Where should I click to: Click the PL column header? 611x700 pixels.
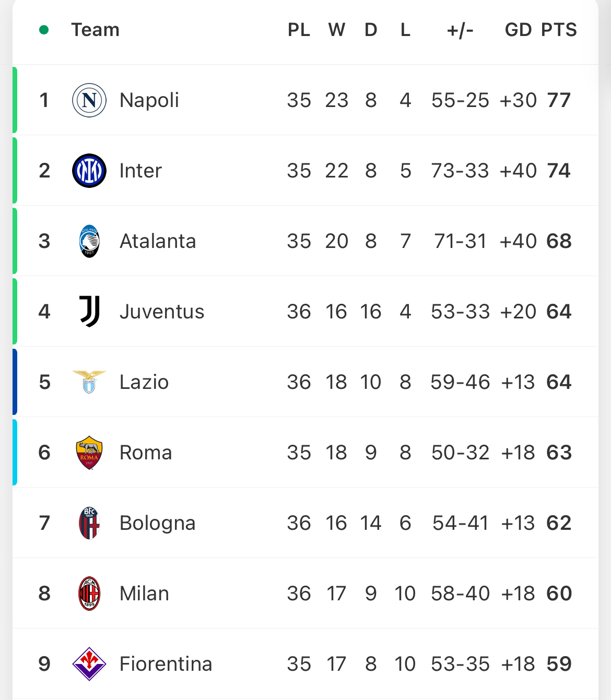[299, 30]
